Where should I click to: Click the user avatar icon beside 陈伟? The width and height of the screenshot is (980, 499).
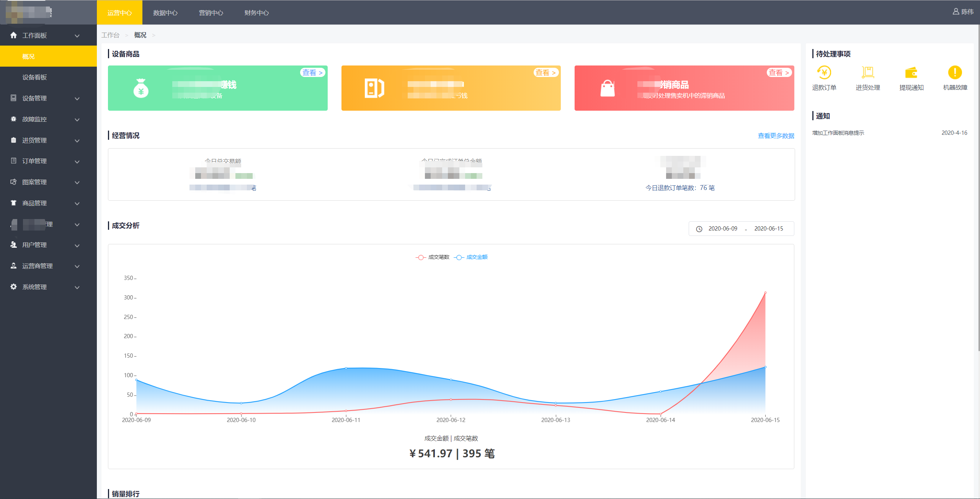(955, 12)
